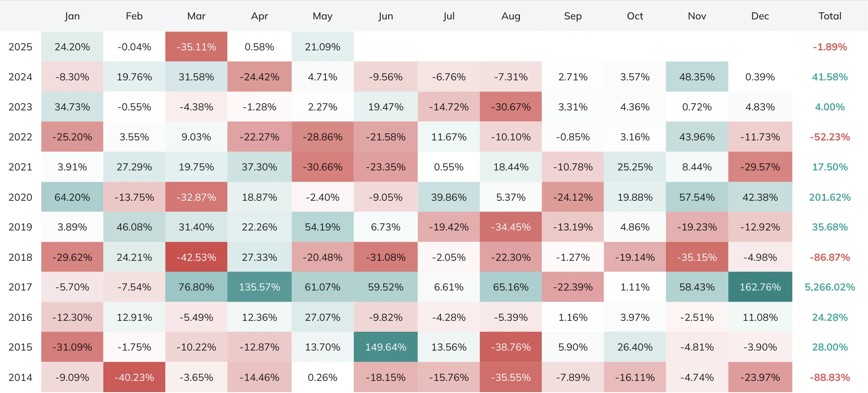Click the 2017 year label
The width and height of the screenshot is (868, 393).
pyautogui.click(x=20, y=287)
